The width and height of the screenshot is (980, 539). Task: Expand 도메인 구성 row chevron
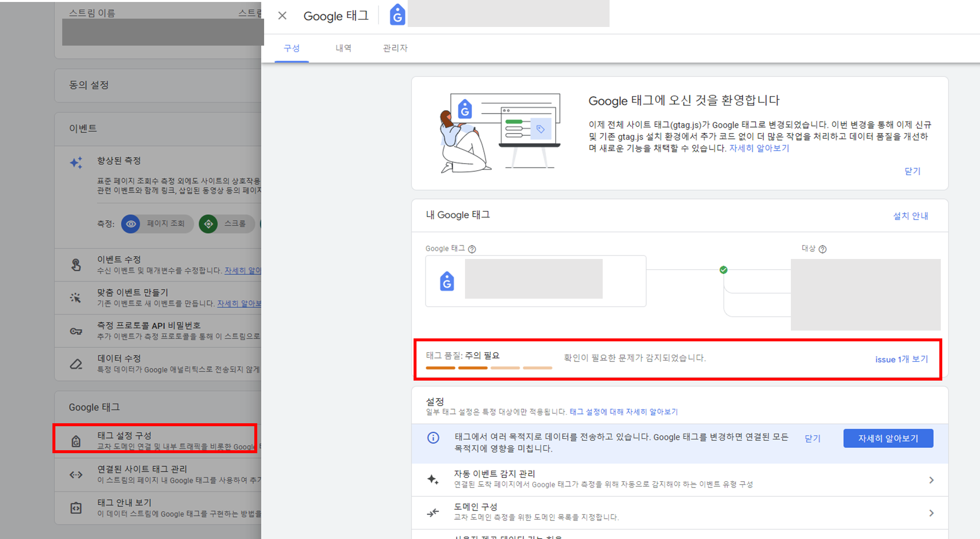(931, 513)
